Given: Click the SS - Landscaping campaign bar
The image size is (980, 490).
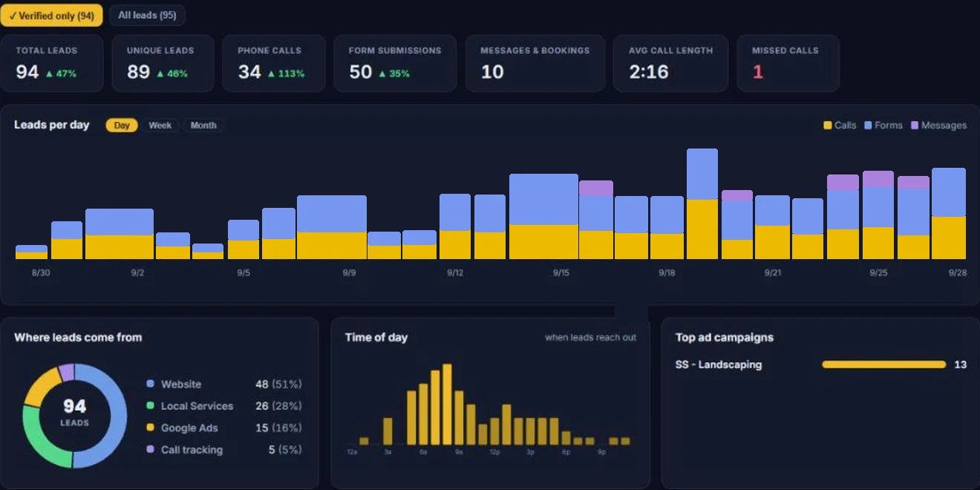Looking at the screenshot, I should coord(883,365).
